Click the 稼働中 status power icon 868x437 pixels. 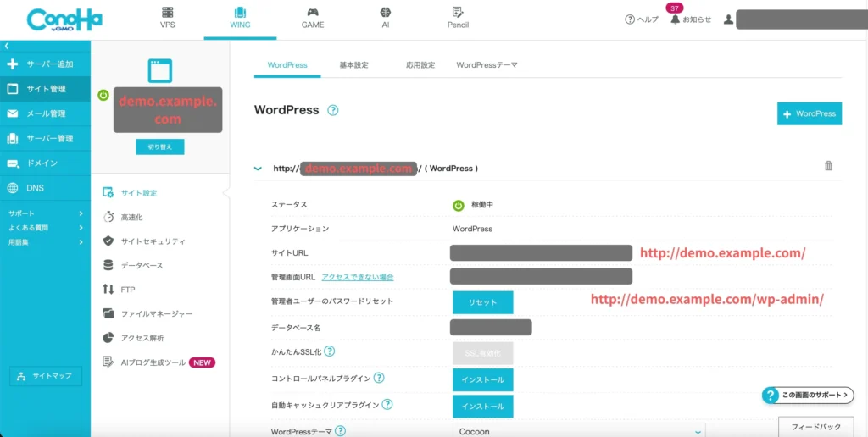[459, 205]
